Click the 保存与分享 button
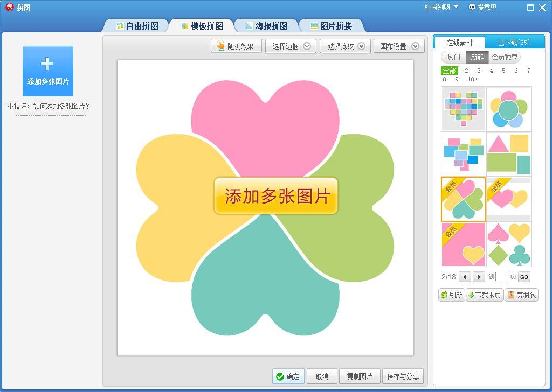 click(x=403, y=376)
